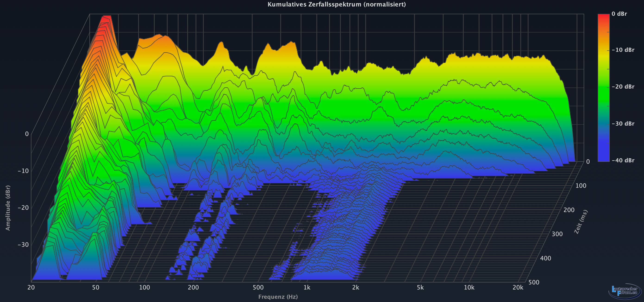Image resolution: width=644 pixels, height=302 pixels.
Task: Click the 'Frequenz (Hz)' axis title
Action: 278,297
